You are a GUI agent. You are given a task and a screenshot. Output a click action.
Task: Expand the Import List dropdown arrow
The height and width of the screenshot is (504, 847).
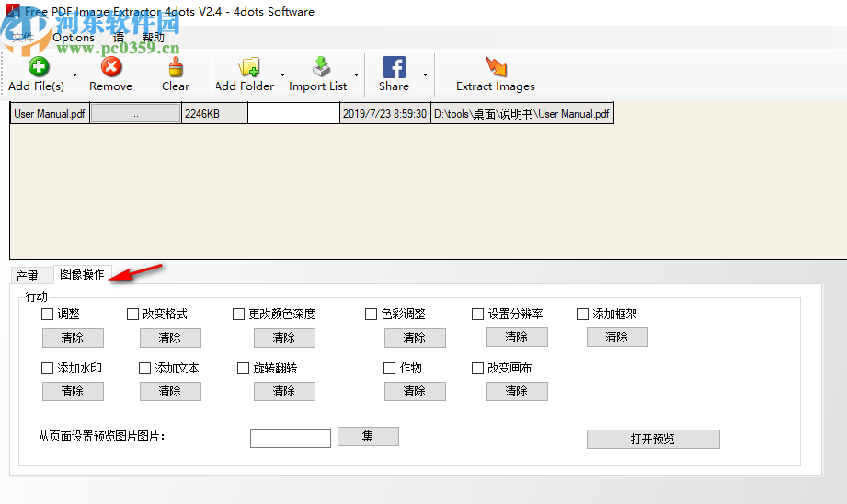(356, 74)
